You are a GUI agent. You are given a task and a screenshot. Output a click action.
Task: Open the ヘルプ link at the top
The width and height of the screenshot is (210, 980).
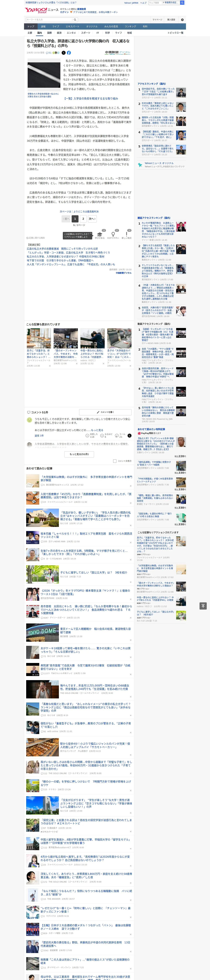tap(143, 3)
